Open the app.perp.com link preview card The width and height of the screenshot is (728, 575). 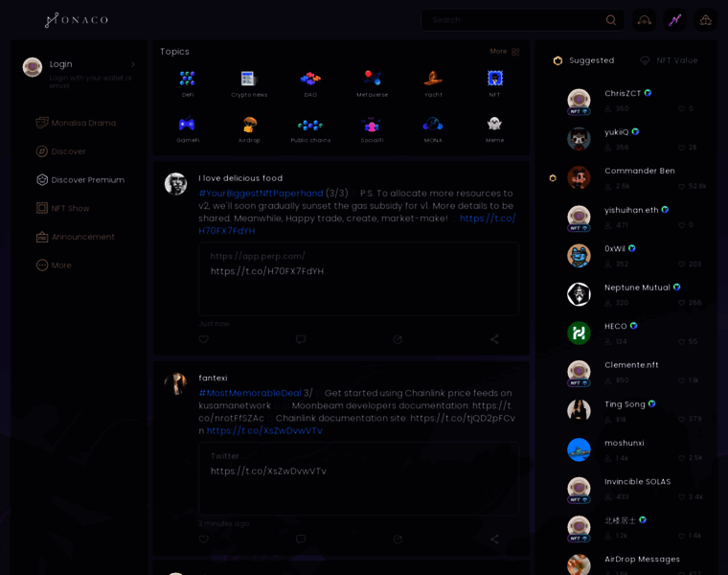358,279
